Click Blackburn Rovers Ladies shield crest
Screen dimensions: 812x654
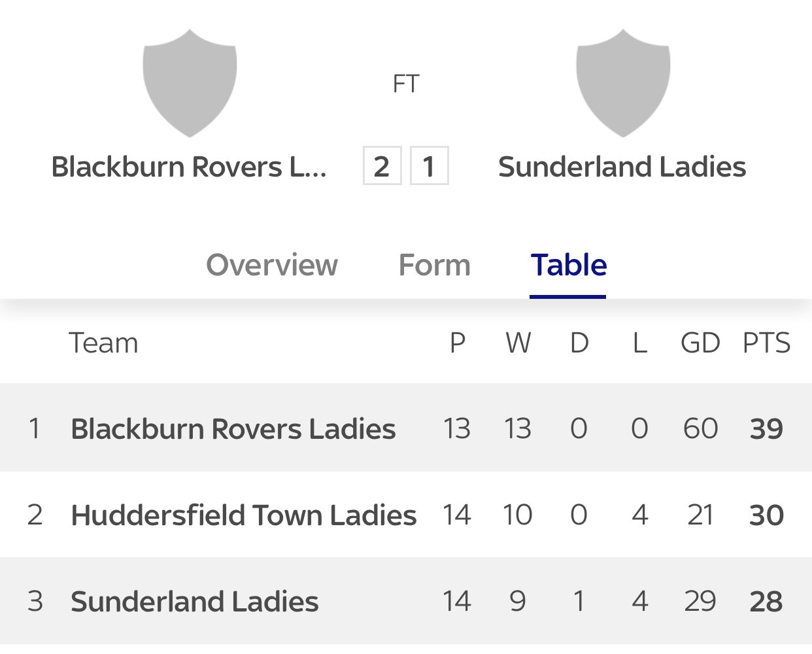click(190, 83)
